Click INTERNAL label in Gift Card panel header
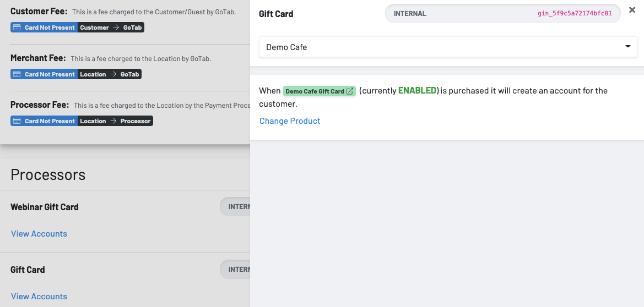Image resolution: width=644 pixels, height=307 pixels. click(410, 14)
